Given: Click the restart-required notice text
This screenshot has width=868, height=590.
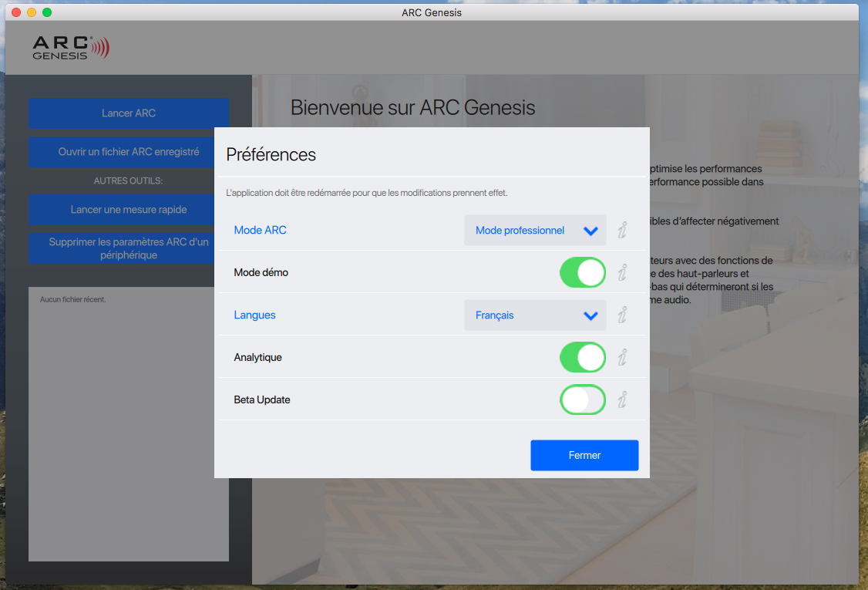Looking at the screenshot, I should (x=366, y=193).
